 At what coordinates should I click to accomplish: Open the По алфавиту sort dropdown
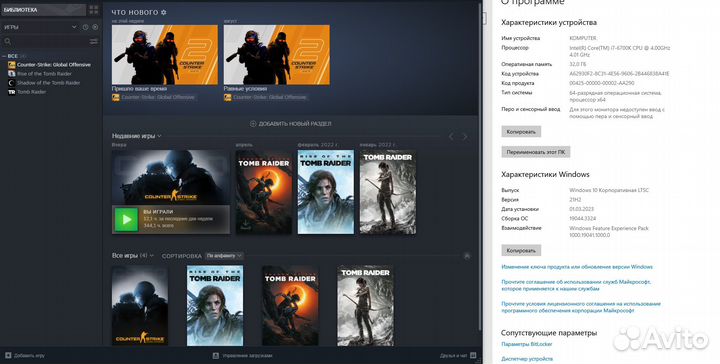point(224,256)
